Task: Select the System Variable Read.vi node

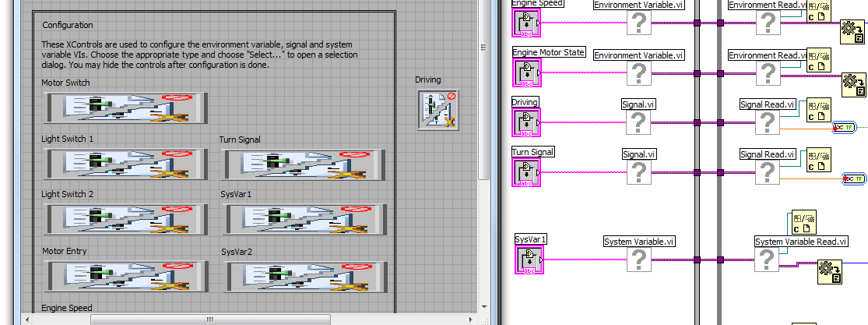Action: [x=767, y=260]
